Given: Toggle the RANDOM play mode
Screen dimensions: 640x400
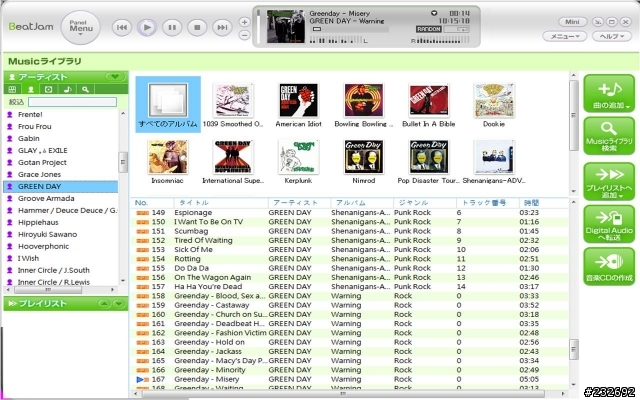Looking at the screenshot, I should point(429,29).
